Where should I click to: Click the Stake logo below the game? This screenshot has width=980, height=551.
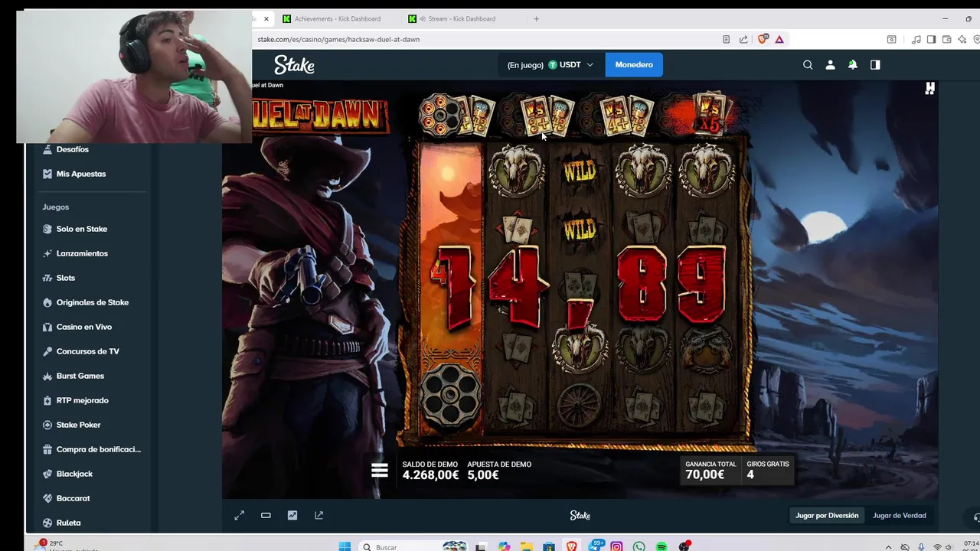580,516
